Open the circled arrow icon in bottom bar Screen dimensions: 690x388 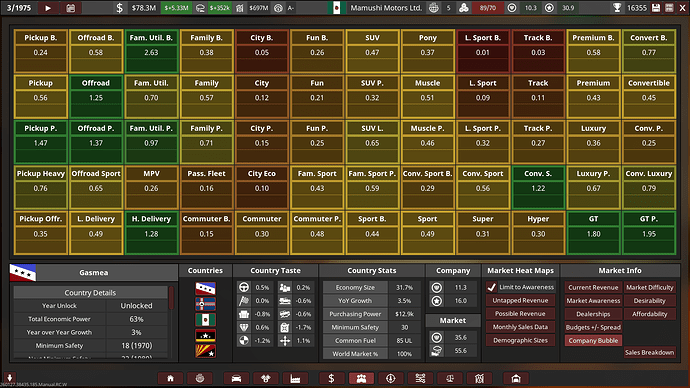(391, 378)
